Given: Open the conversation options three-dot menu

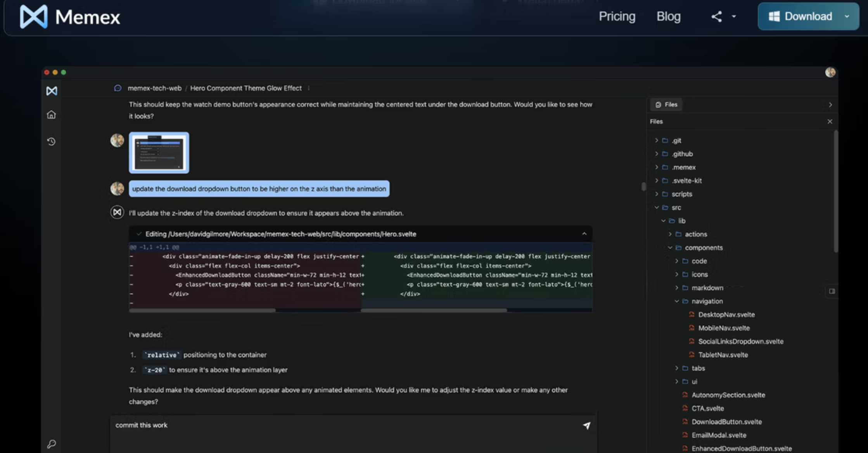Looking at the screenshot, I should pyautogui.click(x=308, y=88).
